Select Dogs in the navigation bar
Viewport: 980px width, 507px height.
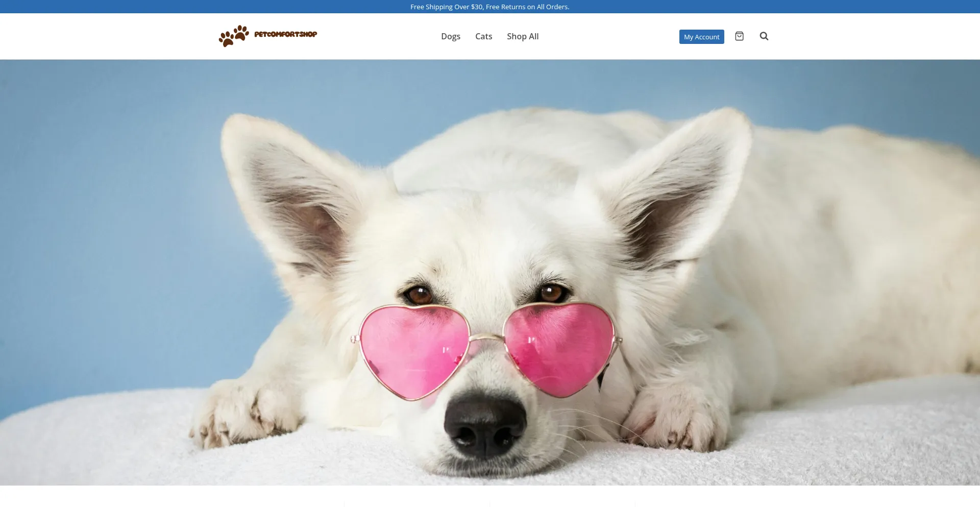tap(451, 36)
